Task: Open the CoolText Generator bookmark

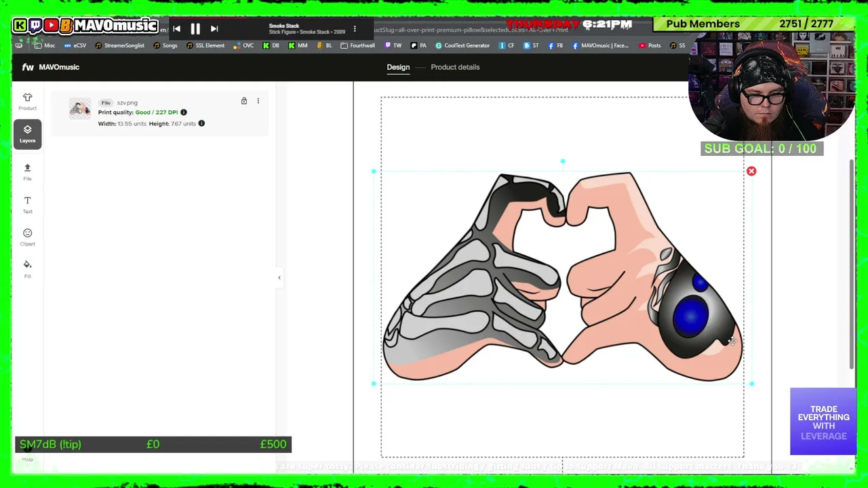Action: (462, 45)
